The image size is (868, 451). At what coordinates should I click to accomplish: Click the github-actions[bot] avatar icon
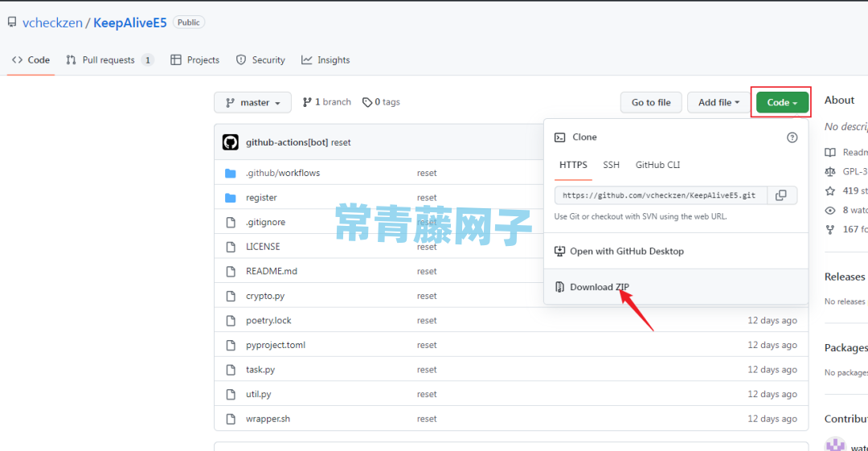[231, 142]
